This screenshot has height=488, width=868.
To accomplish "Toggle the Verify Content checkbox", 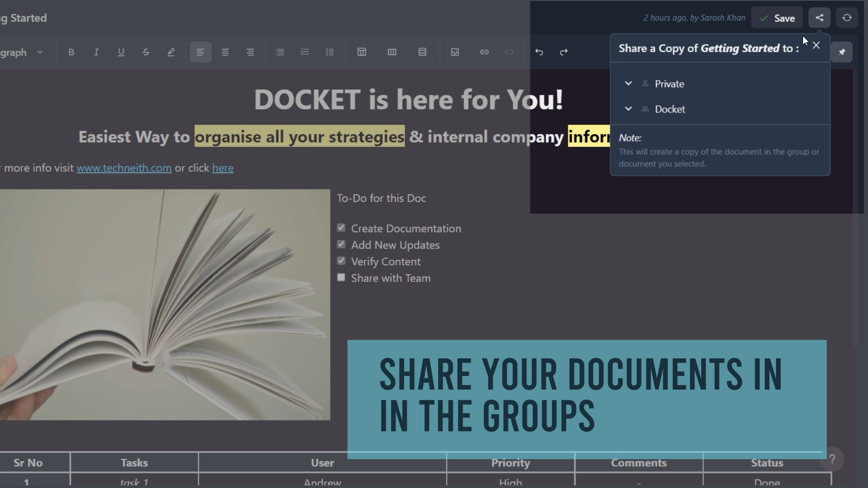I will point(341,261).
